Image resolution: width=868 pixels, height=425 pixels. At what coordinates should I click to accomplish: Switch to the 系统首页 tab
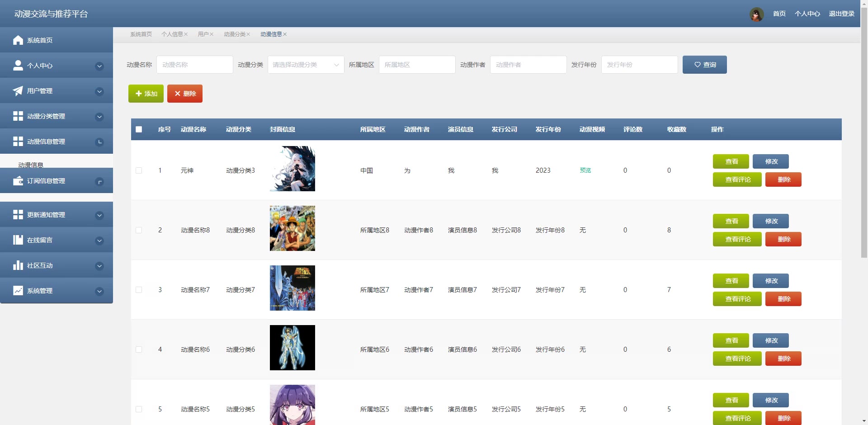(x=141, y=34)
